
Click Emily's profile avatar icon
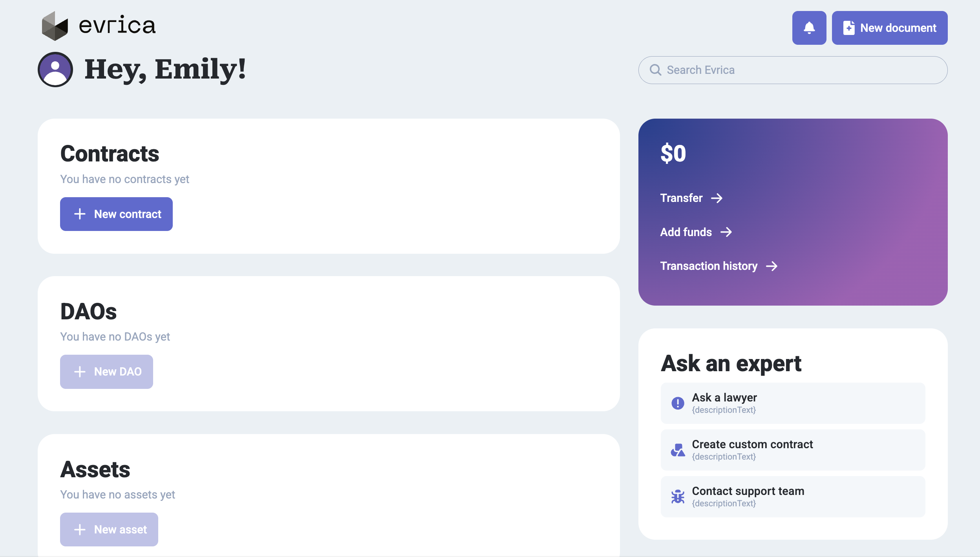click(55, 70)
